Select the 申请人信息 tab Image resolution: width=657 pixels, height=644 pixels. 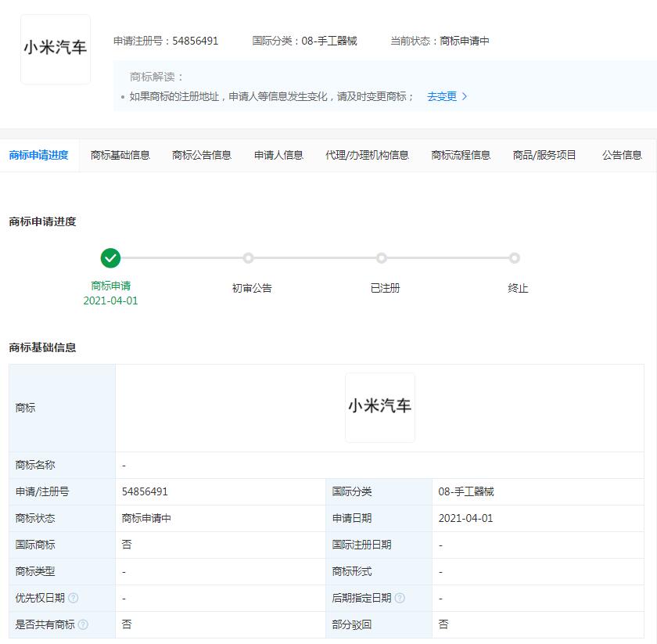click(x=278, y=154)
